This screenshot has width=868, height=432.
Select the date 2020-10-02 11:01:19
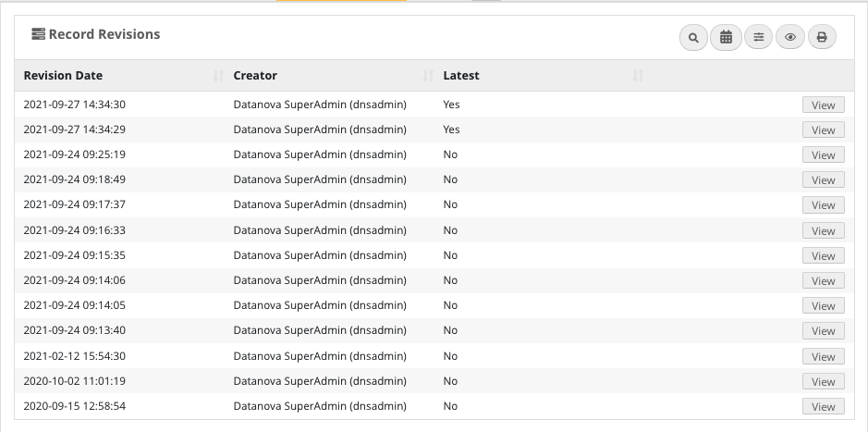pyautogui.click(x=74, y=381)
